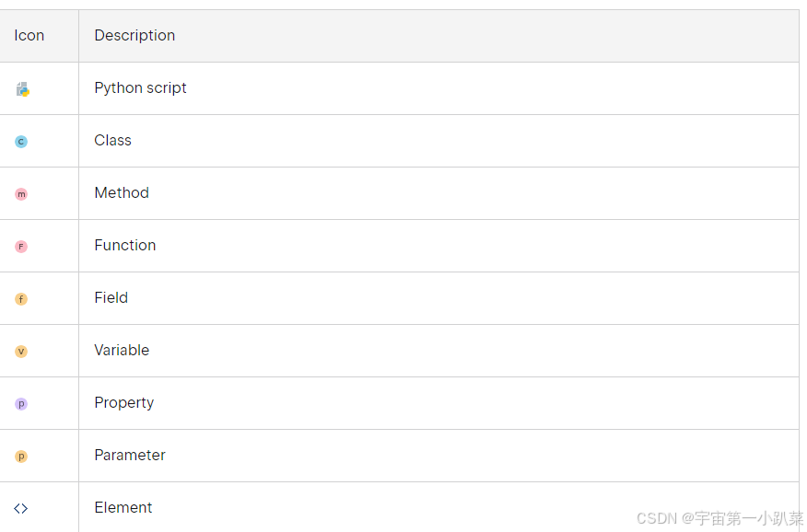This screenshot has height=532, width=807.
Task: Click the orange Variable icon
Action: coord(21,351)
